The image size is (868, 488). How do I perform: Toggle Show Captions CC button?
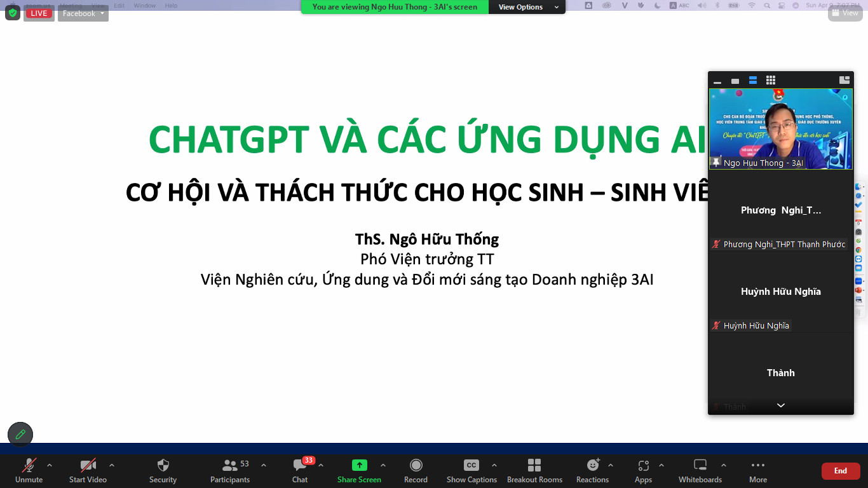471,470
